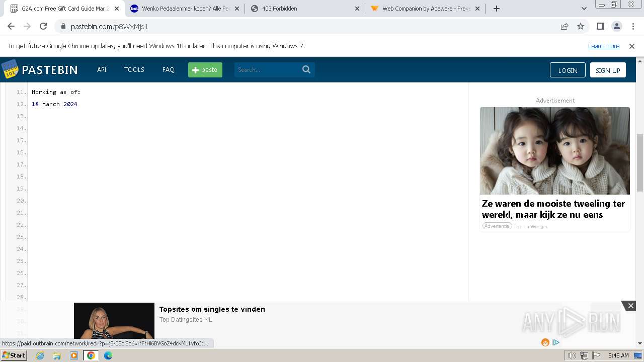The image size is (644, 362).
Task: Click the LOGIN button
Action: point(568,70)
